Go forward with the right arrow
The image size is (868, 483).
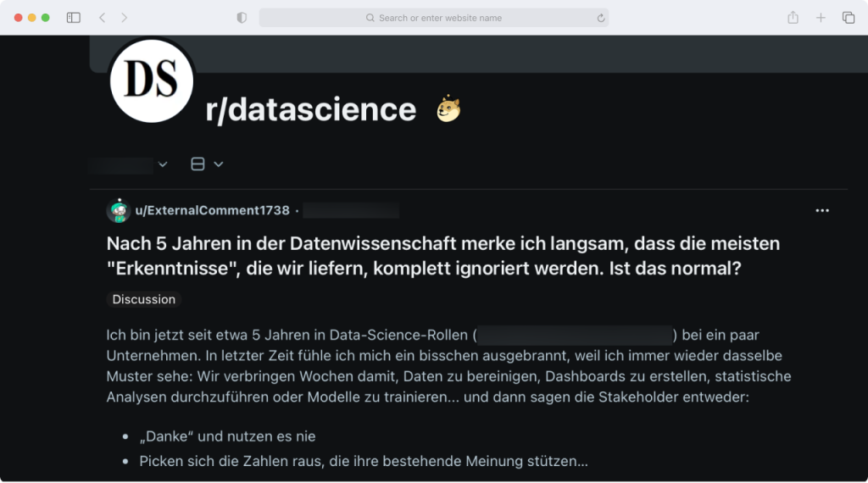pyautogui.click(x=124, y=18)
